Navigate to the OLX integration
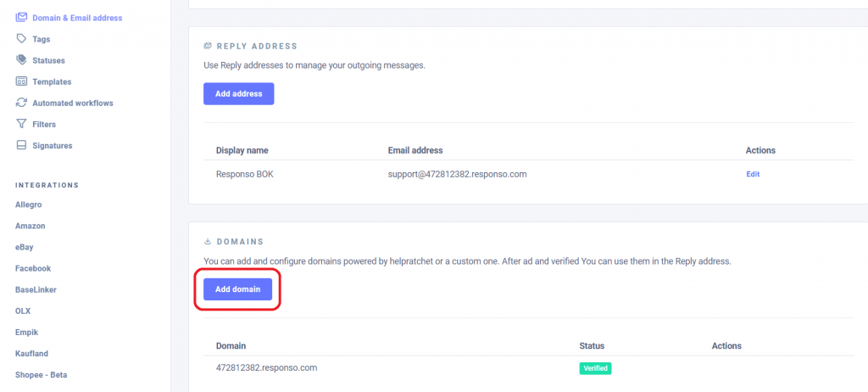The height and width of the screenshot is (392, 868). [x=23, y=311]
